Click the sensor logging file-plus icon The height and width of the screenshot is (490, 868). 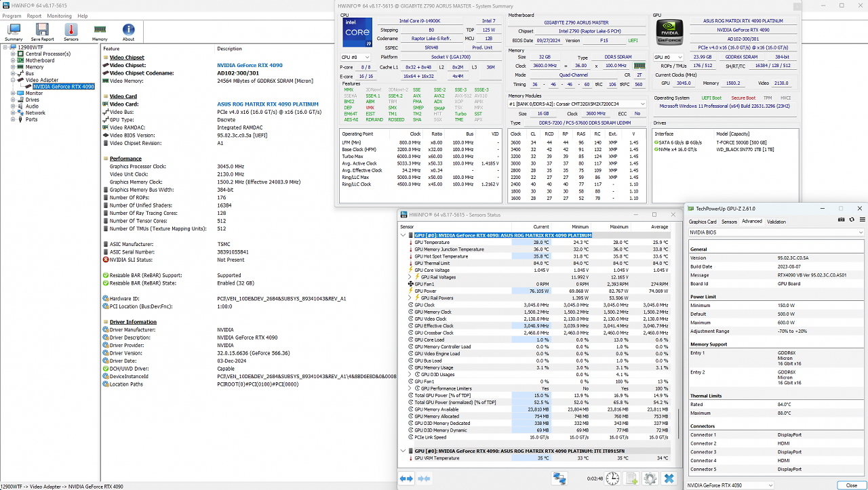point(631,478)
